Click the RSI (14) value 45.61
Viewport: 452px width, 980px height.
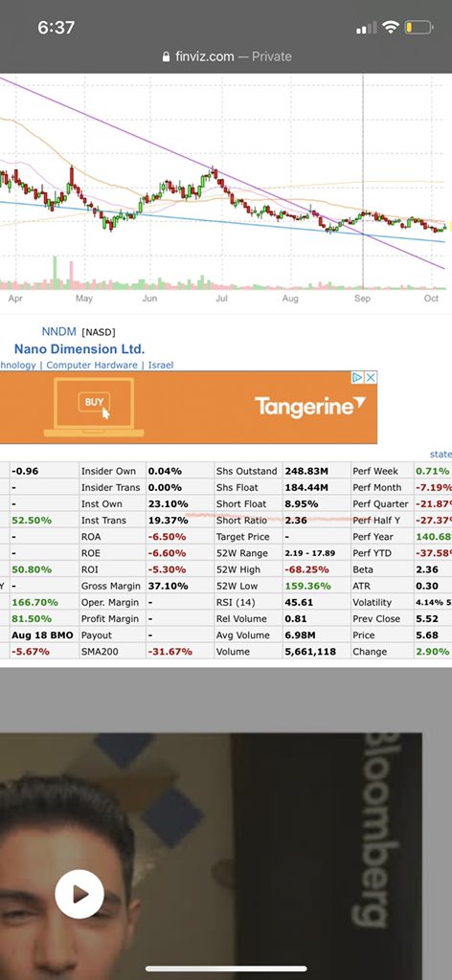[299, 603]
